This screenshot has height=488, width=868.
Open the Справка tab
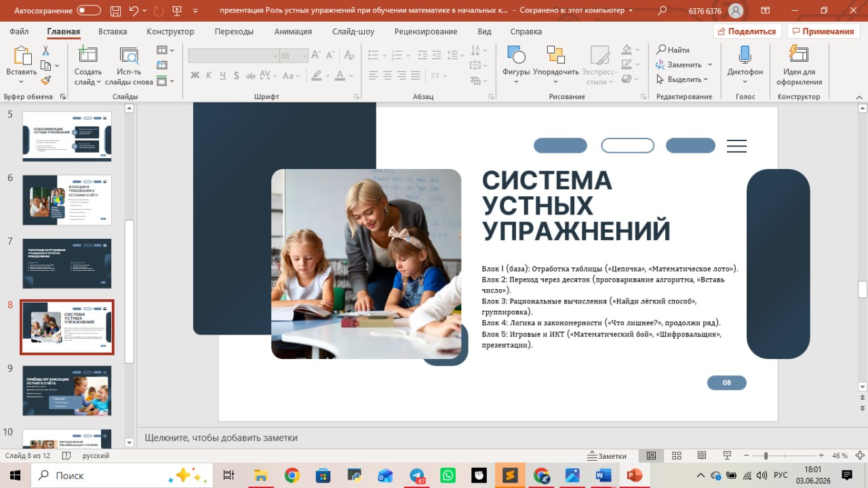pyautogui.click(x=526, y=31)
